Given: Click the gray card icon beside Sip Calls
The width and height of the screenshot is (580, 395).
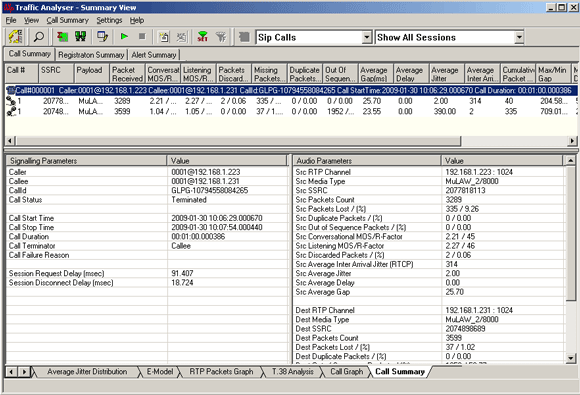Looking at the screenshot, I should click(244, 37).
